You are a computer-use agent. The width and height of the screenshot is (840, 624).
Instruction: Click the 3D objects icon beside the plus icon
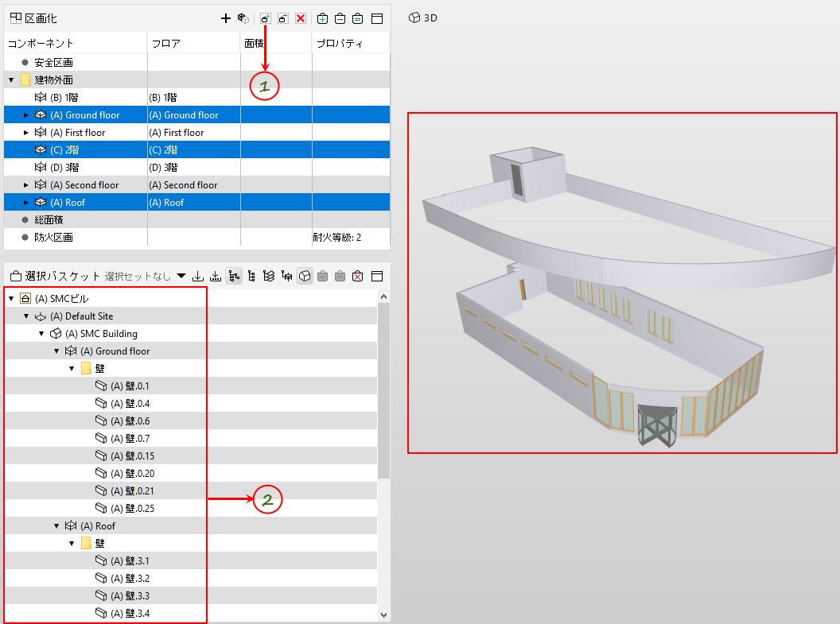243,19
